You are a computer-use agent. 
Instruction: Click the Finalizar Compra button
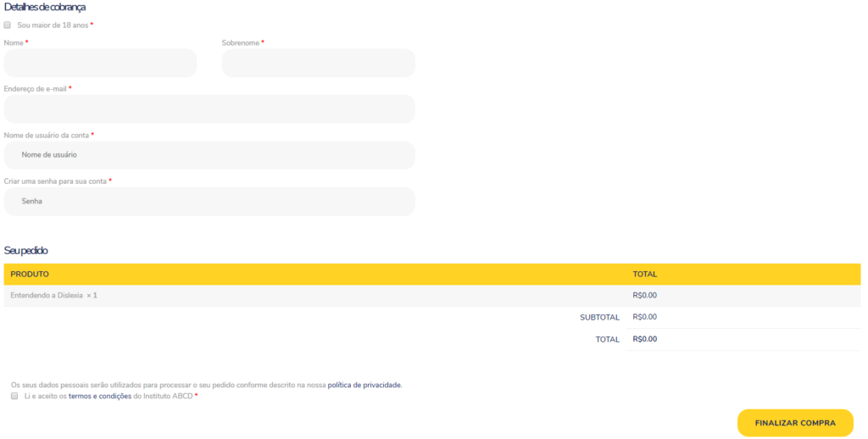pyautogui.click(x=795, y=423)
